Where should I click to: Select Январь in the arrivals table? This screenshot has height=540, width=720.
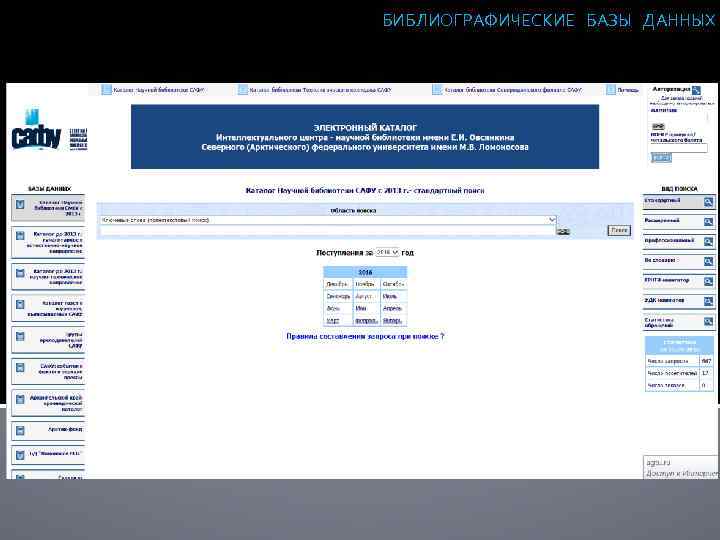pos(393,321)
